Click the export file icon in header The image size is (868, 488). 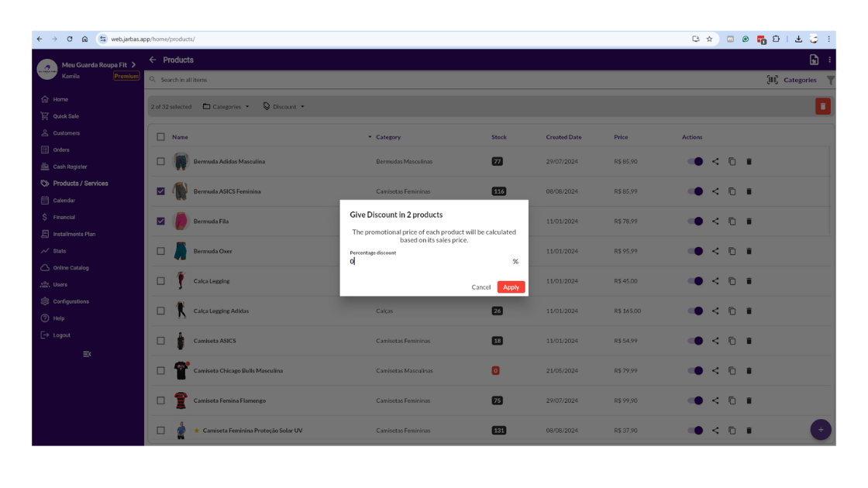click(814, 60)
